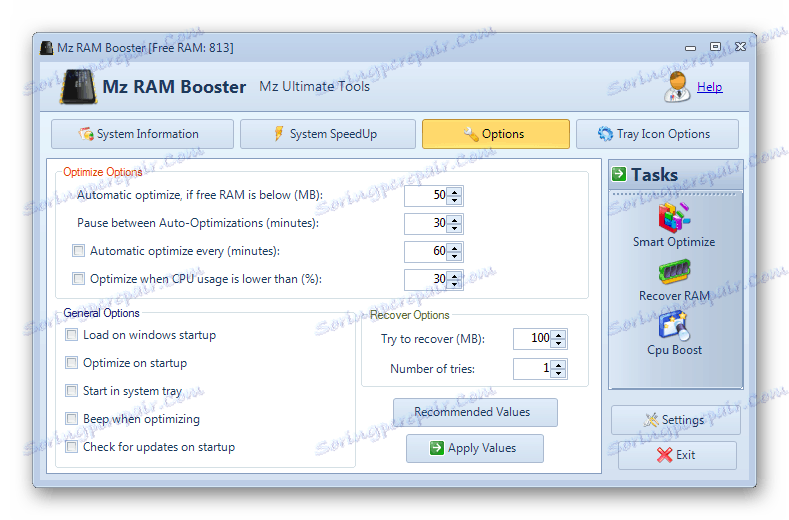Open the Help link

tap(709, 87)
